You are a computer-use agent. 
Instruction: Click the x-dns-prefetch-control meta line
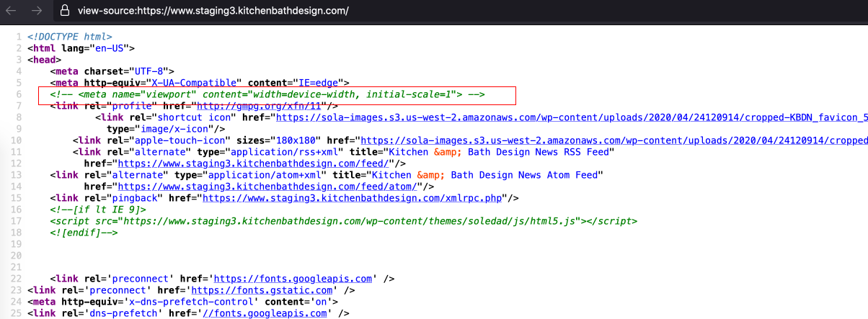pyautogui.click(x=183, y=302)
